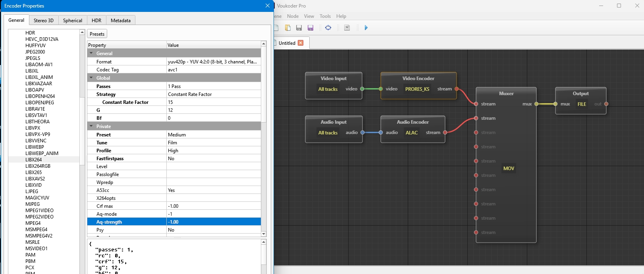Open the Tune value Film
This screenshot has width=644, height=274.
point(214,143)
